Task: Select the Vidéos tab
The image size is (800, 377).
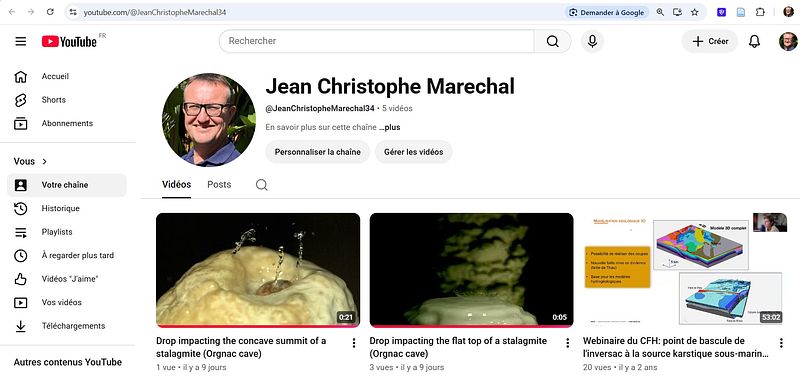Action: [x=177, y=185]
